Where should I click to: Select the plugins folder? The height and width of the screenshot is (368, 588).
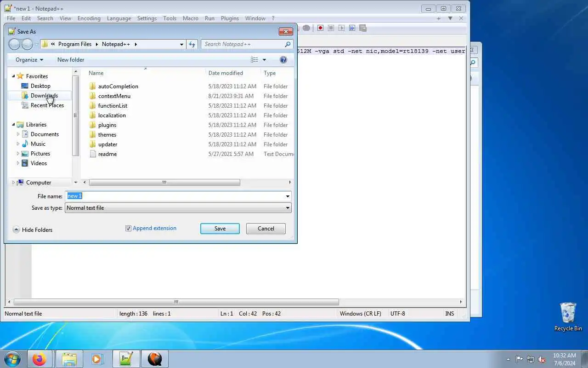[107, 125]
